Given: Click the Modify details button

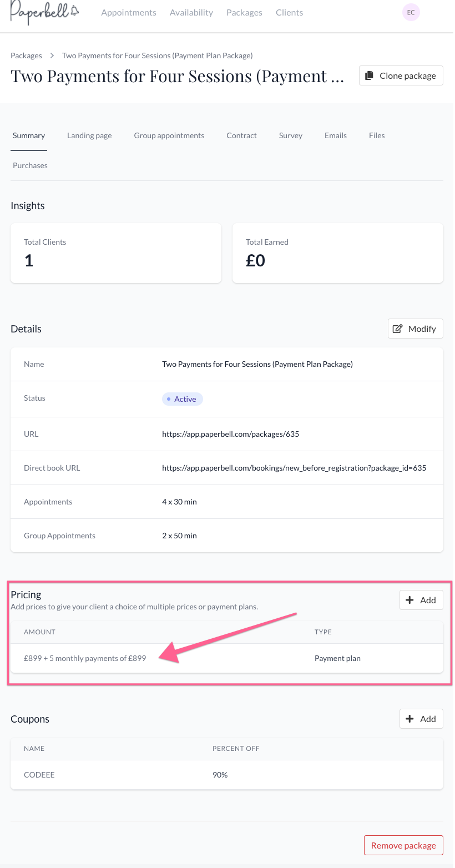Looking at the screenshot, I should [x=415, y=329].
